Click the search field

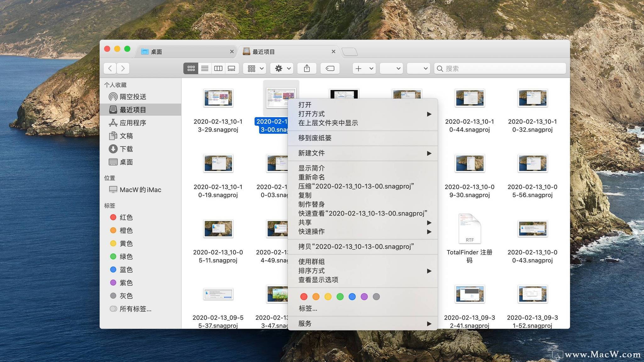click(x=500, y=68)
